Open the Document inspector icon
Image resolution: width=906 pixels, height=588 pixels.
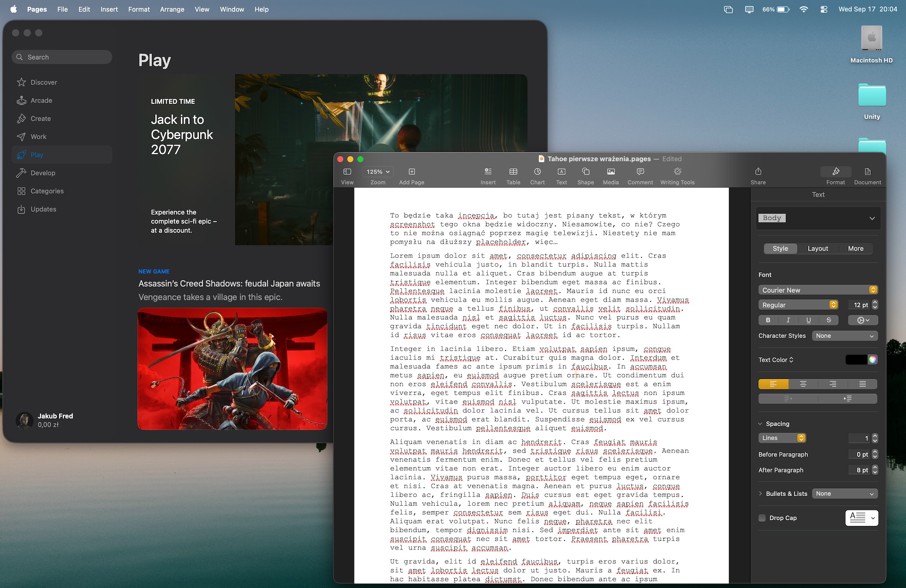tap(867, 172)
